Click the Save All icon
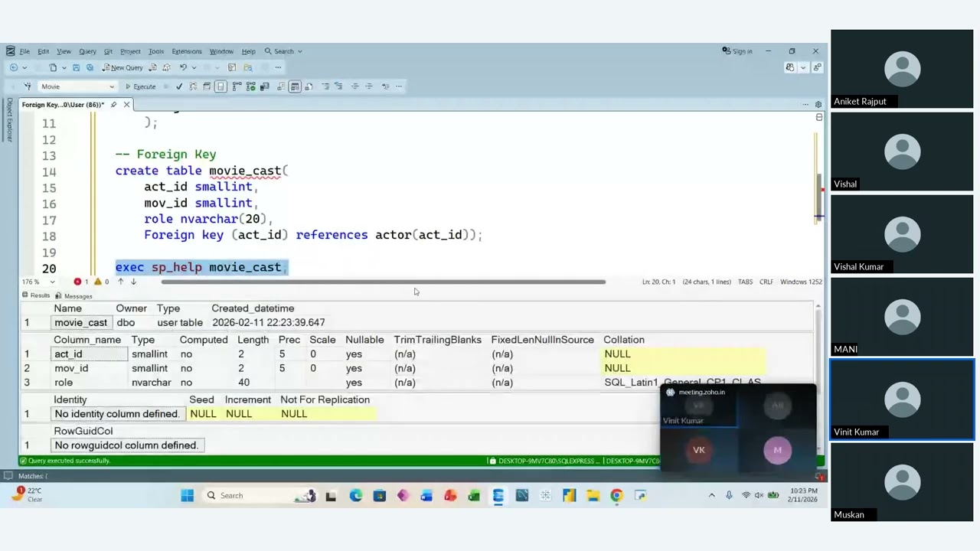Screen dimensions: 980x551 90,67
